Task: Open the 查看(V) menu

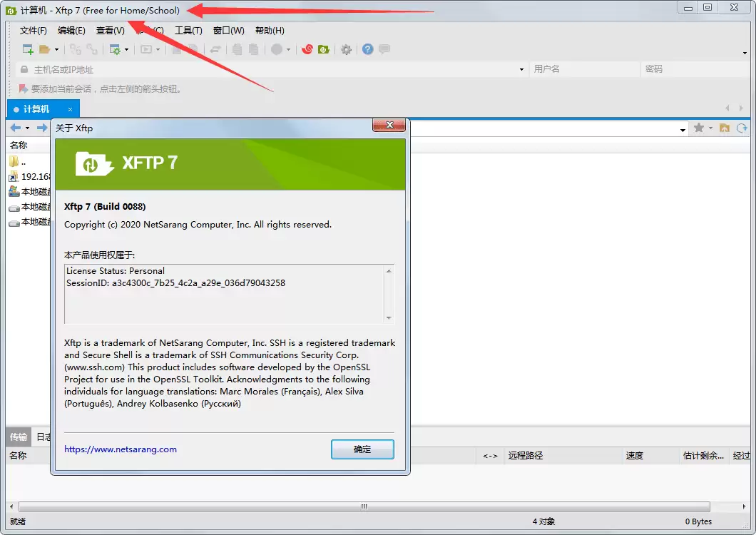Action: point(111,31)
